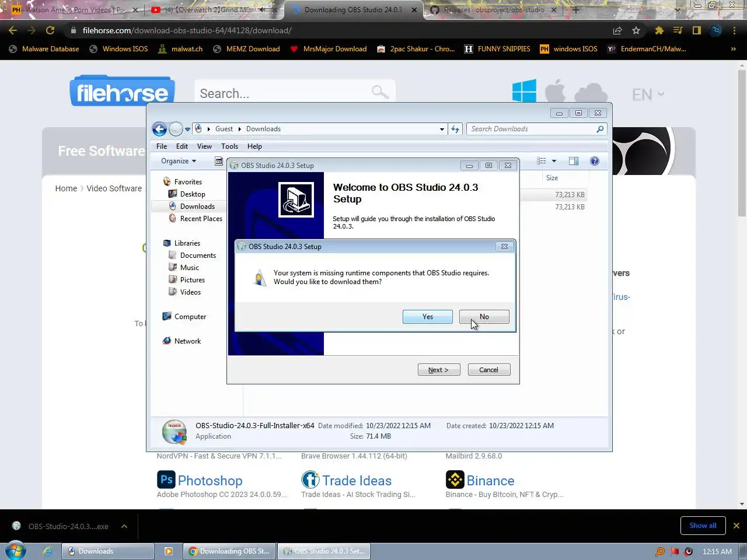Image resolution: width=747 pixels, height=560 pixels.
Task: Click the Downloads taskbar button
Action: coord(108,551)
